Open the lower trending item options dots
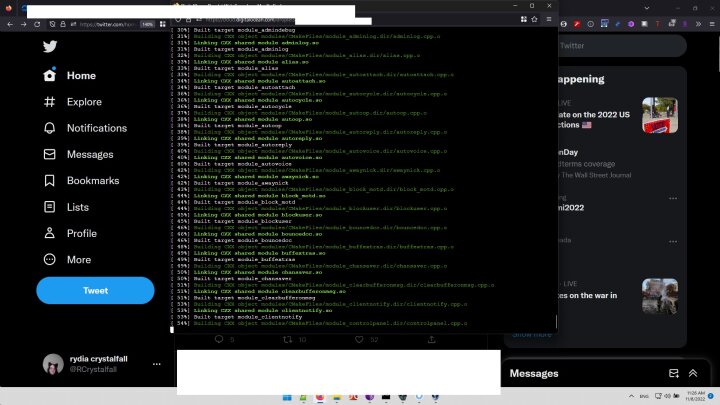720x405 pixels. (x=673, y=242)
